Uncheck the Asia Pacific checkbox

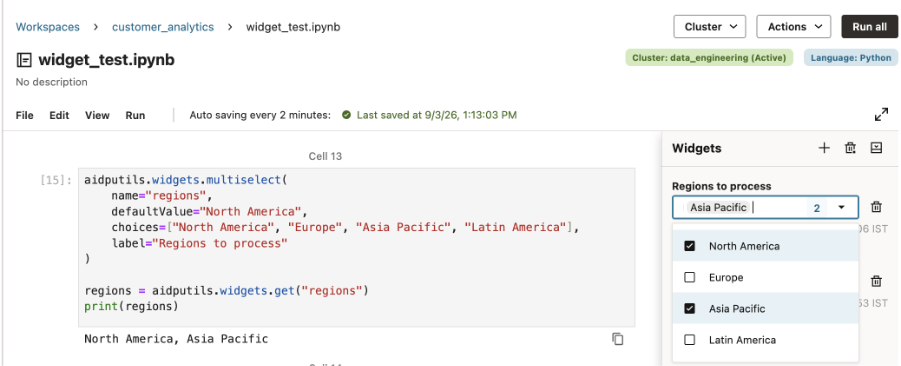point(690,309)
